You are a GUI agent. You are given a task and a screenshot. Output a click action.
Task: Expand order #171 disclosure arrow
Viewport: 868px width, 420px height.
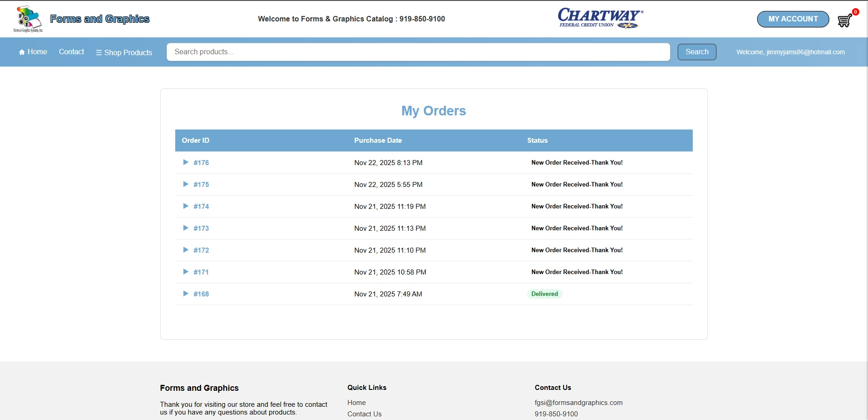186,272
